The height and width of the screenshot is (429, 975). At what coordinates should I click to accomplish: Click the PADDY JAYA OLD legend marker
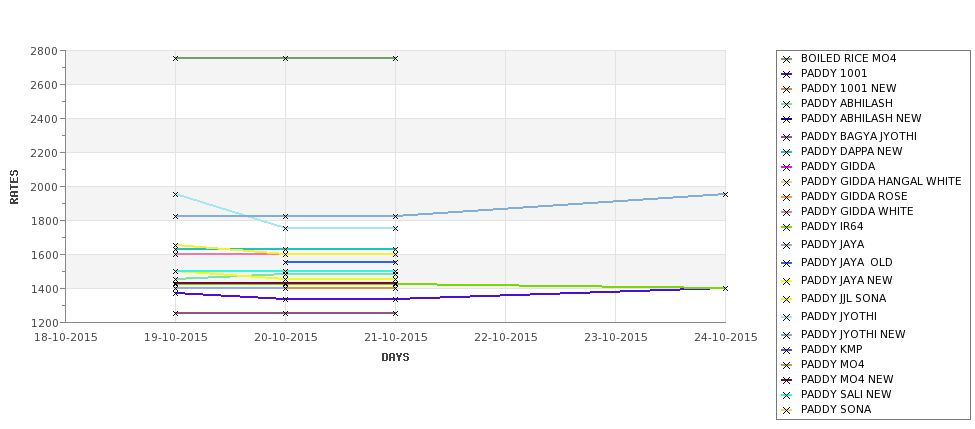tap(787, 263)
